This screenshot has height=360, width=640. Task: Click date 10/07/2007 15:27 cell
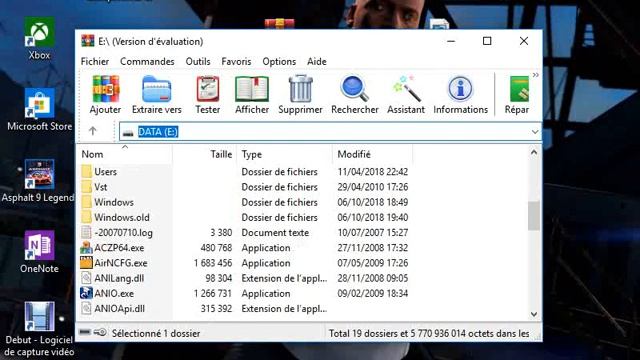coord(373,233)
